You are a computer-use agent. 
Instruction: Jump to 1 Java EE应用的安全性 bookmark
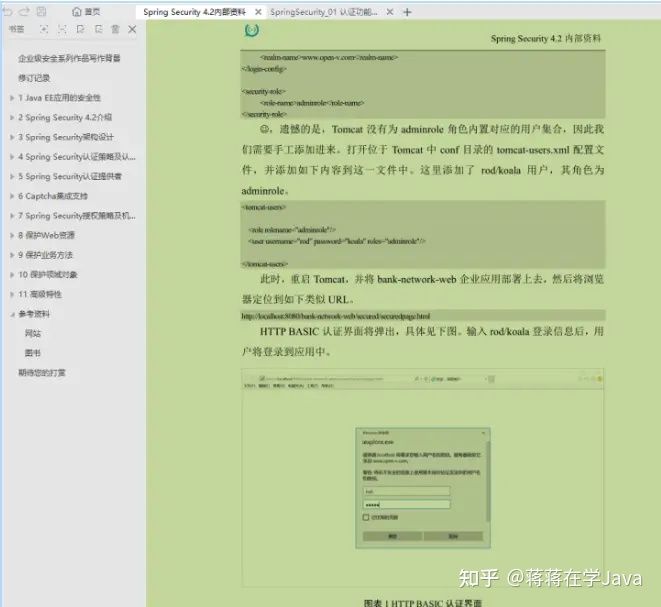pyautogui.click(x=59, y=98)
